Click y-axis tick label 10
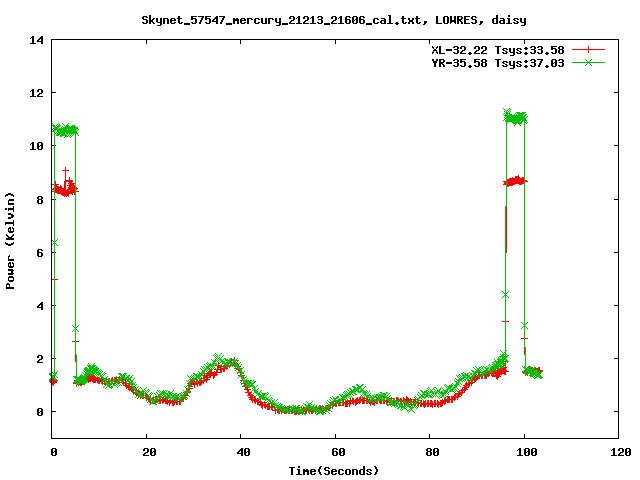 [x=36, y=146]
